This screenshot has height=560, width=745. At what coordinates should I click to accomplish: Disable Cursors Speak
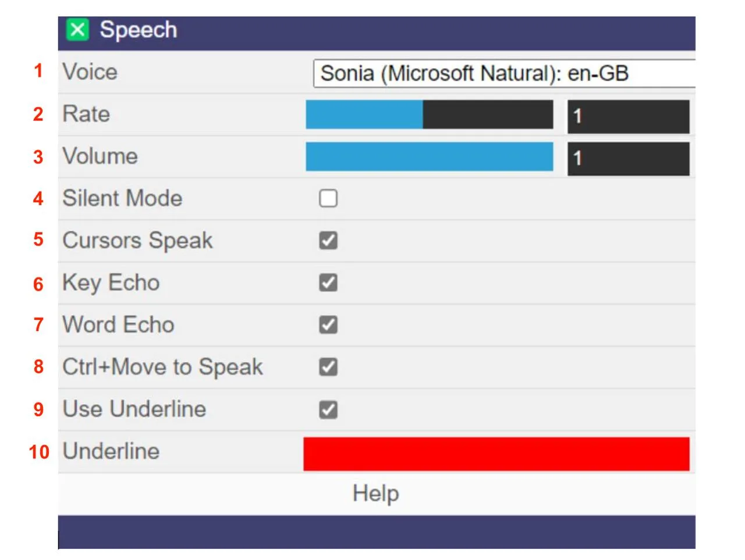pos(328,240)
